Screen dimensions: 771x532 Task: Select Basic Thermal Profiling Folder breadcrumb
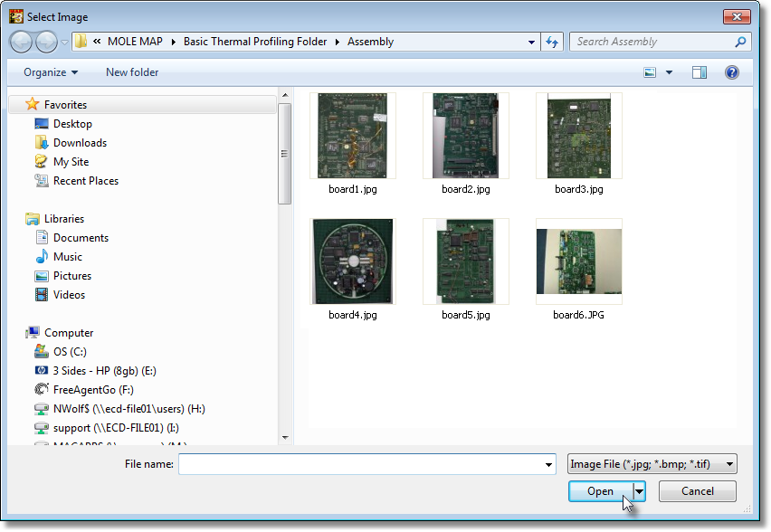click(255, 42)
